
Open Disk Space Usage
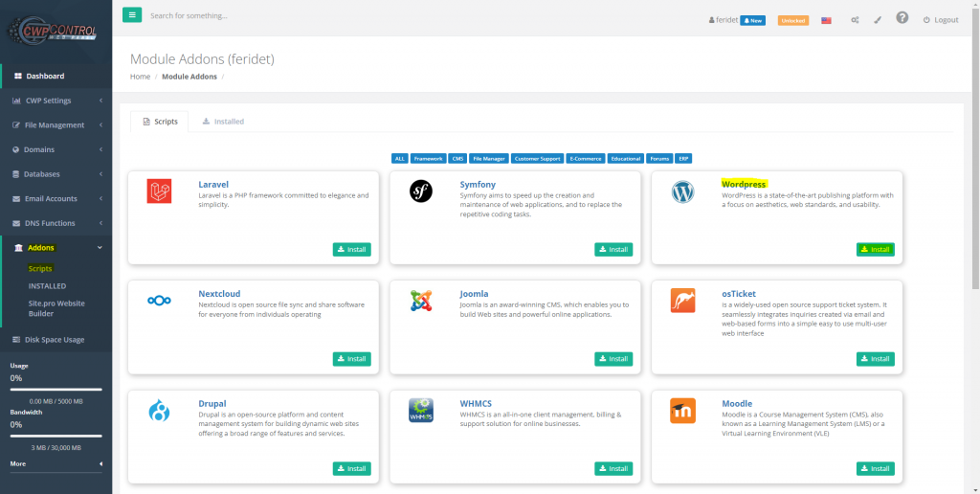click(x=56, y=340)
